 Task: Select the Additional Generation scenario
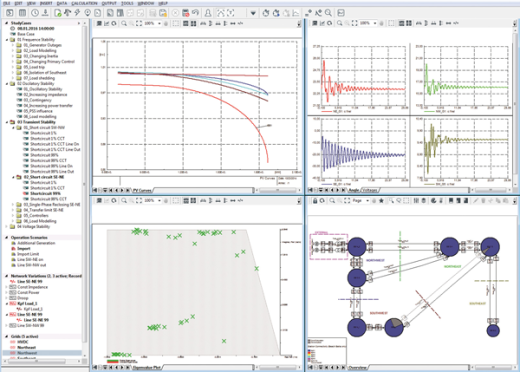click(x=36, y=243)
